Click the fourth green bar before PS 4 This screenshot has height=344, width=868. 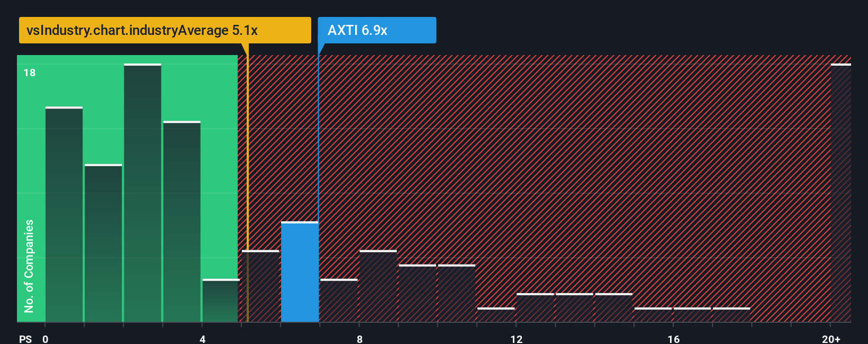182,222
